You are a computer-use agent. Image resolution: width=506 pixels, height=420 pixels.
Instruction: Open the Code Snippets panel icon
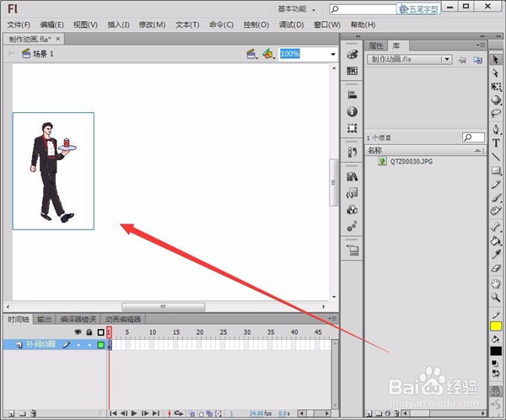pyautogui.click(x=352, y=193)
